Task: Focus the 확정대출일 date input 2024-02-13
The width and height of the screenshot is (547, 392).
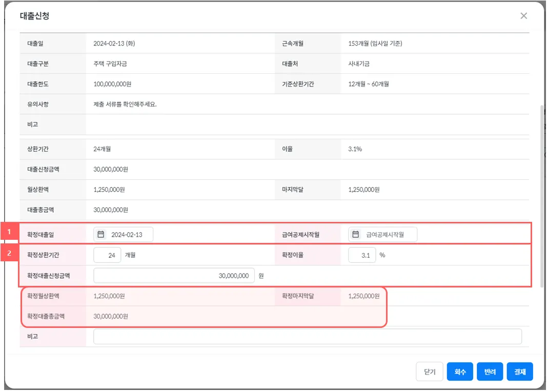Action: tap(123, 234)
